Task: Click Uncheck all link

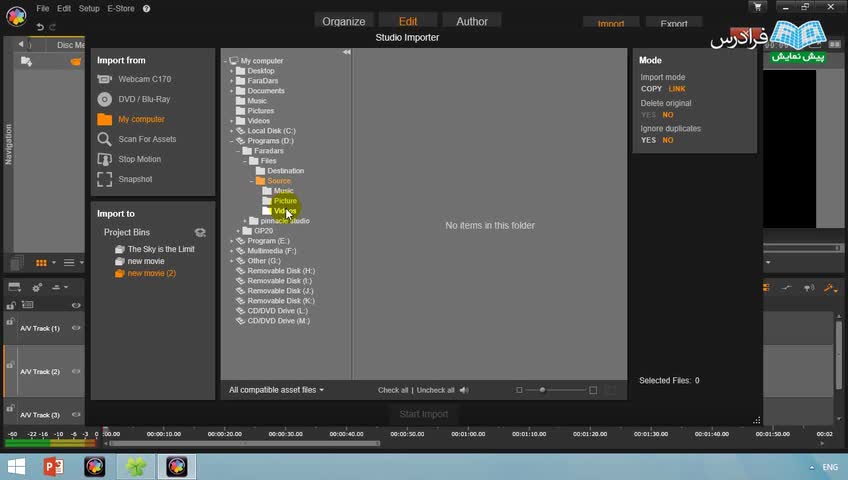Action: click(x=435, y=390)
